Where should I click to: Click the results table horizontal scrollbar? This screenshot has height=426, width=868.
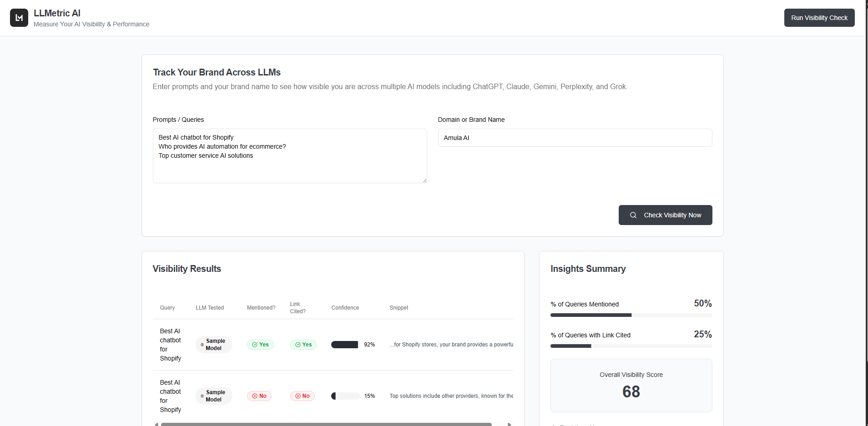pos(326,424)
